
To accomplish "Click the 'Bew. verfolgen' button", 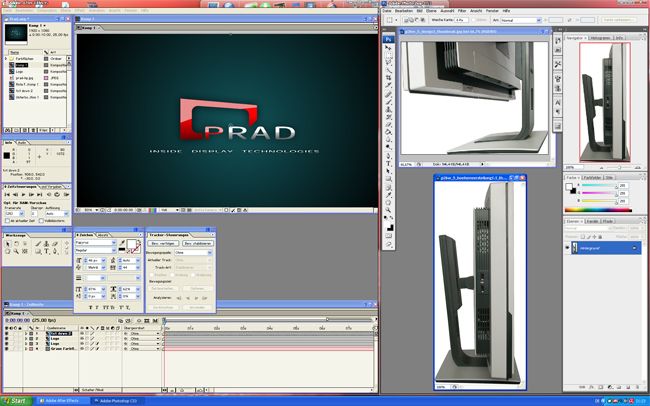I will [163, 243].
